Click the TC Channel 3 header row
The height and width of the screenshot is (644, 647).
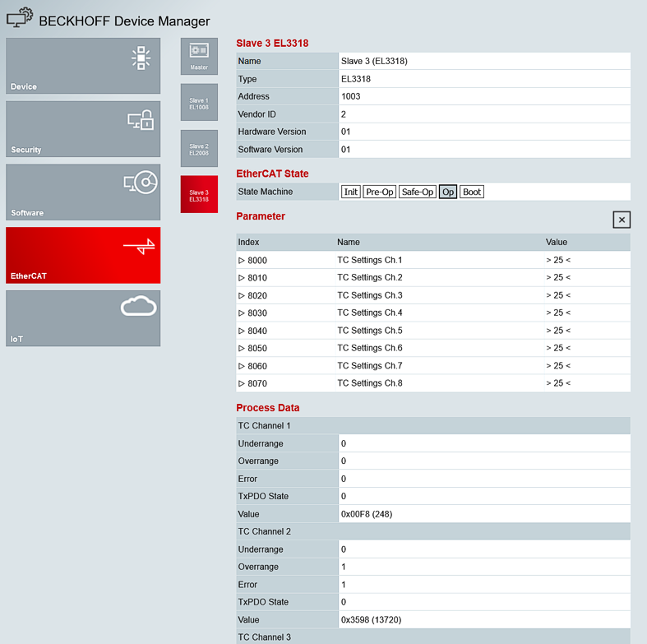433,637
